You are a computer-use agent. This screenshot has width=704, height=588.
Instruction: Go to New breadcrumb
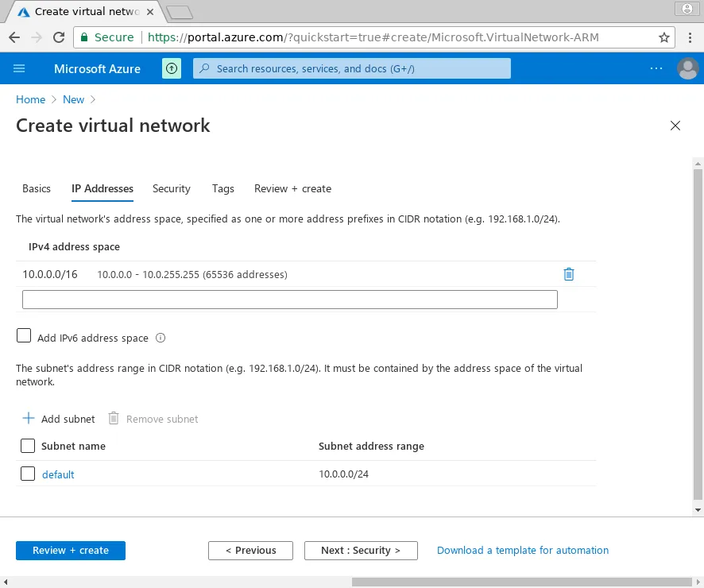click(73, 99)
